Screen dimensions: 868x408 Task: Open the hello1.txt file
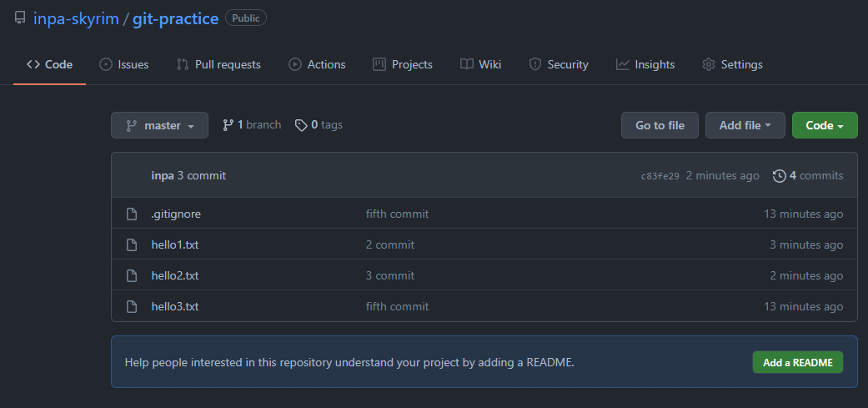[175, 244]
